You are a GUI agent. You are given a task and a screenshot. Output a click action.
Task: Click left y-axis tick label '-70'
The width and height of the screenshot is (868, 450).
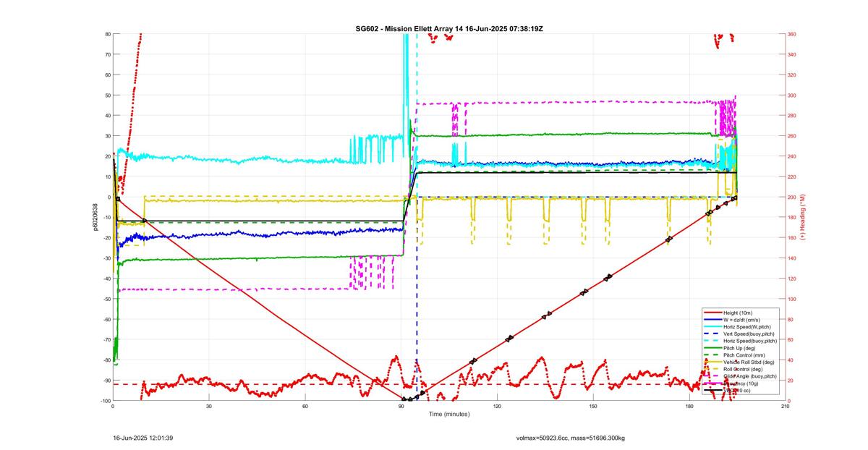[106, 340]
